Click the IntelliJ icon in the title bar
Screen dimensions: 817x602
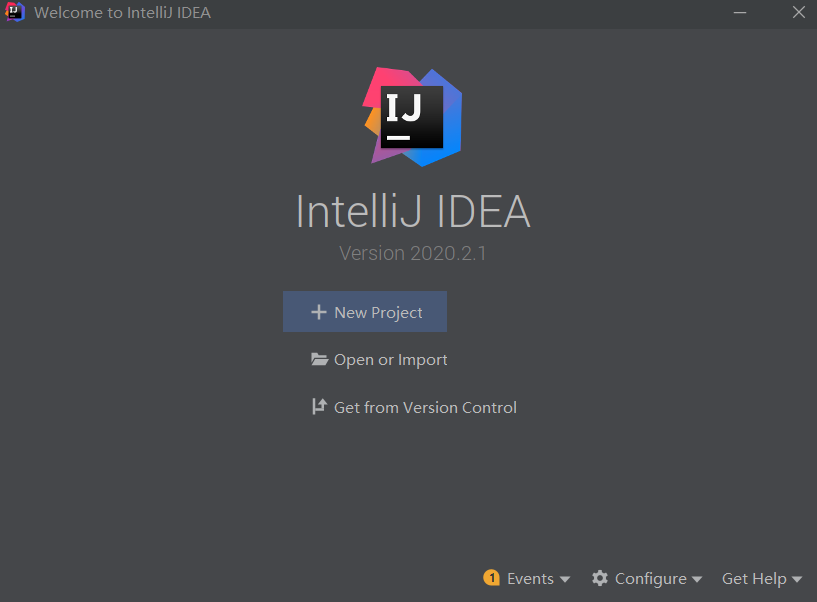tap(14, 13)
